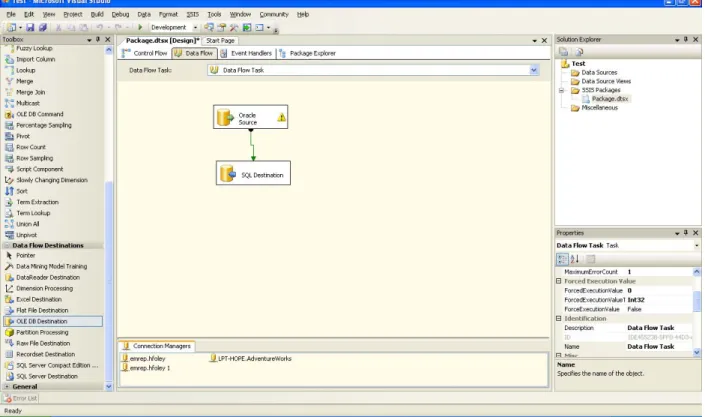Switch to the Package Explorer tab

308,53
